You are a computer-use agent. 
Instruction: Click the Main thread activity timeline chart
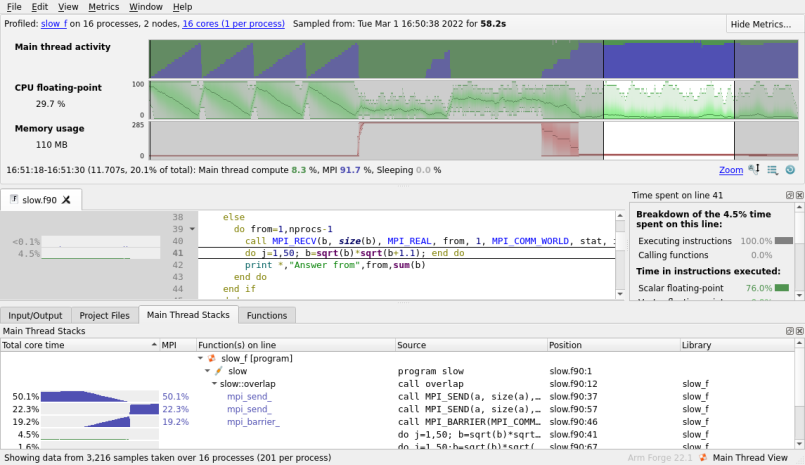pyautogui.click(x=473, y=59)
